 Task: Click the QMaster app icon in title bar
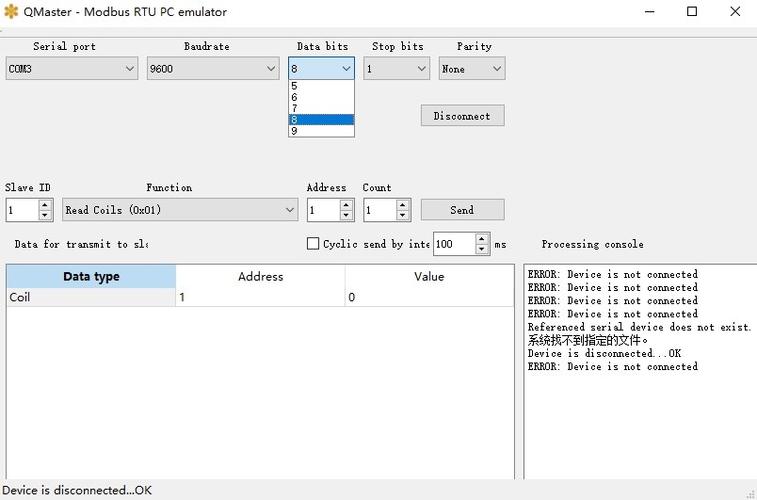tap(11, 12)
